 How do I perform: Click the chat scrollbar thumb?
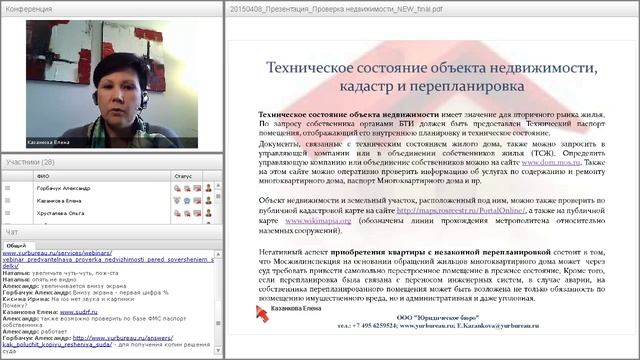(218, 324)
